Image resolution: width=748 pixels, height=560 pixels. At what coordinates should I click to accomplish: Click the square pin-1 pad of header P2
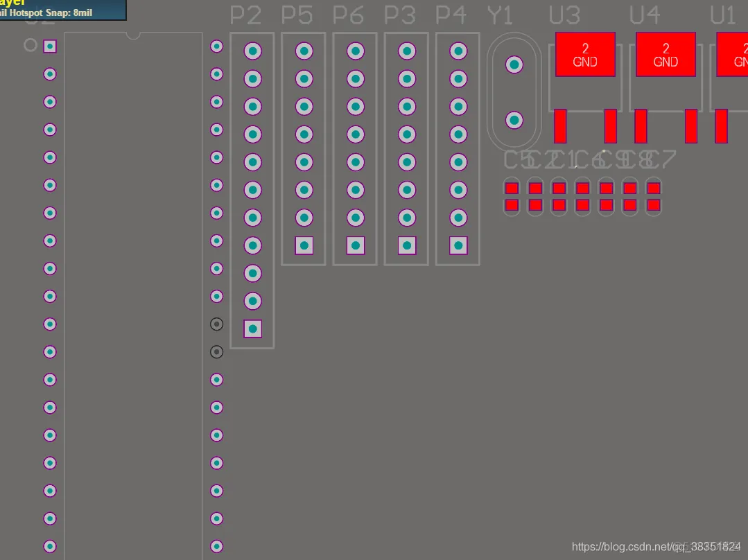click(253, 329)
